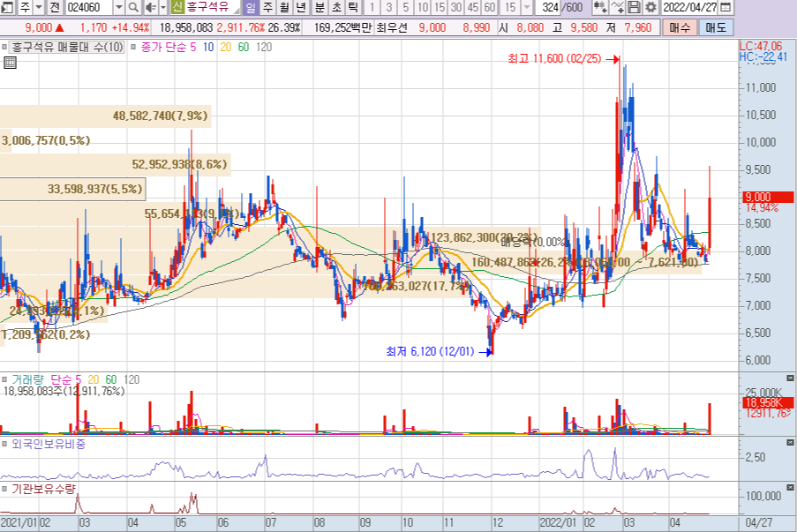The image size is (797, 532).
Task: Close the 기관보유수량 panel
Action: (x=790, y=488)
